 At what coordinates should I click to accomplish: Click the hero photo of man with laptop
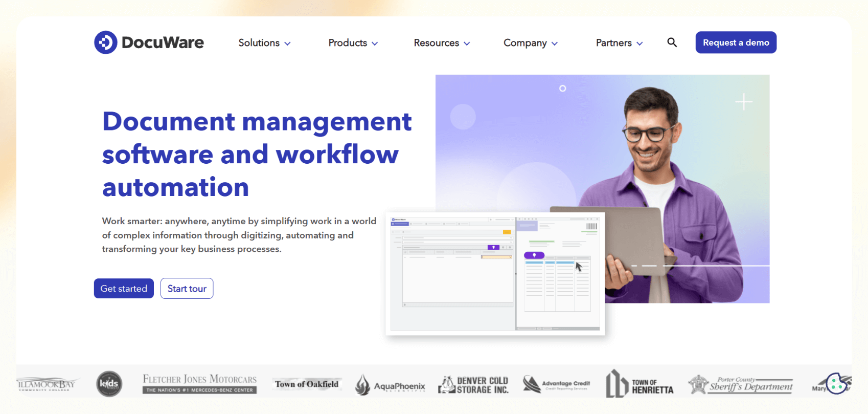(x=603, y=189)
